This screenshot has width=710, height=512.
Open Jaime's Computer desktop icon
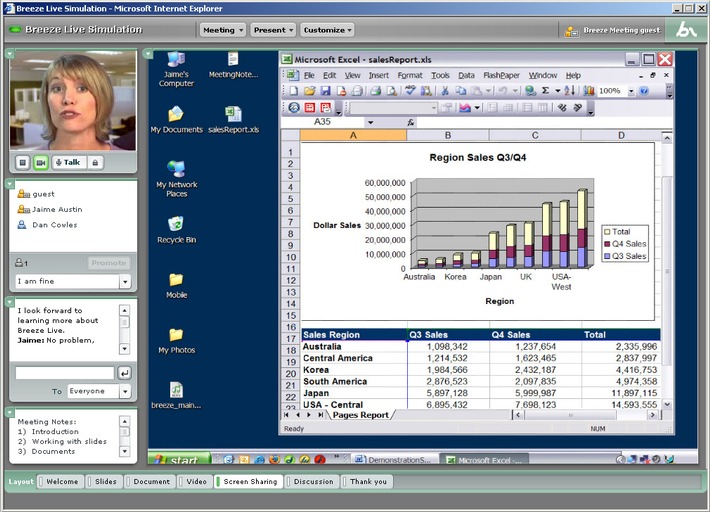tap(176, 69)
